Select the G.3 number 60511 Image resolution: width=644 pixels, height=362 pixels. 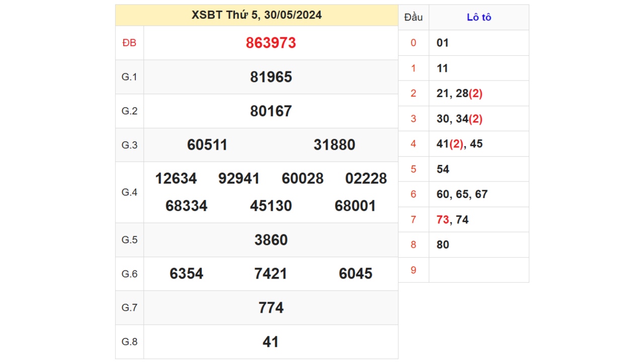[x=207, y=145]
